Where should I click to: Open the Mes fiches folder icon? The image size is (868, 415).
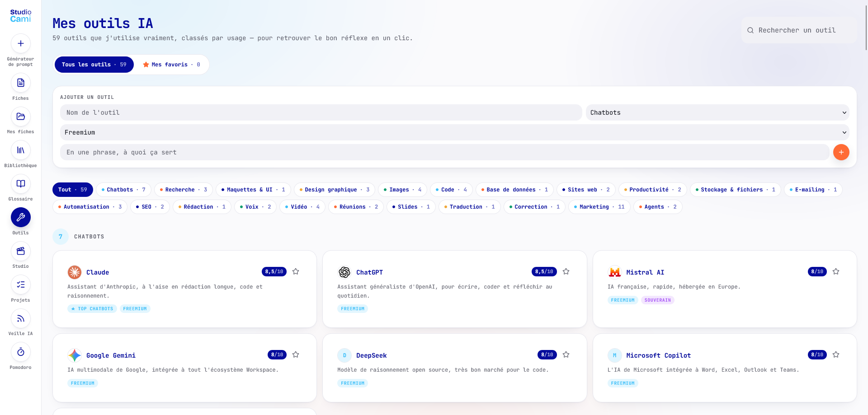coord(21,117)
